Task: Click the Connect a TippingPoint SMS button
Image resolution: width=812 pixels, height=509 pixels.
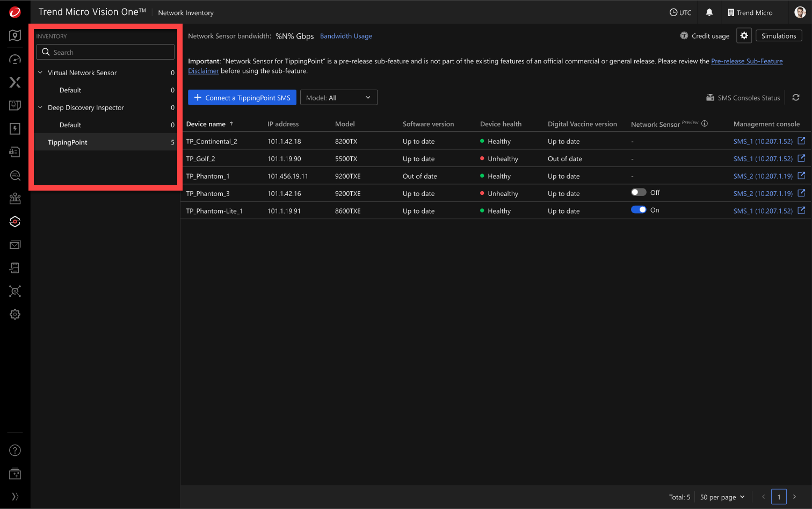Action: tap(242, 97)
